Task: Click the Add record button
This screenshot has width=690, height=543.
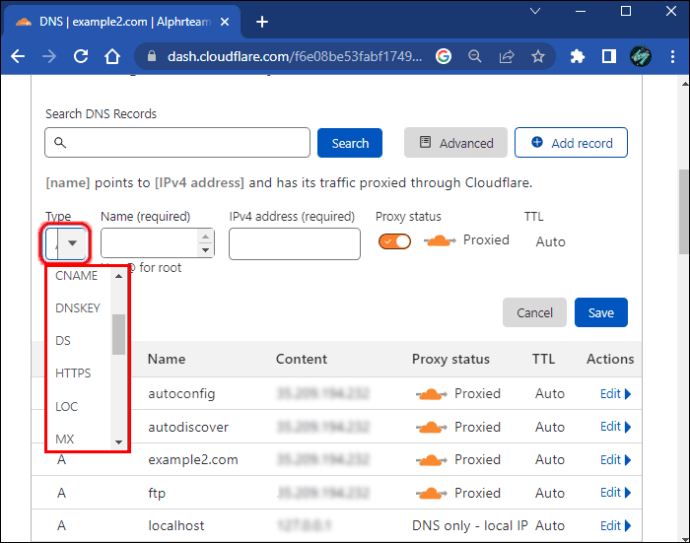Action: 571,143
